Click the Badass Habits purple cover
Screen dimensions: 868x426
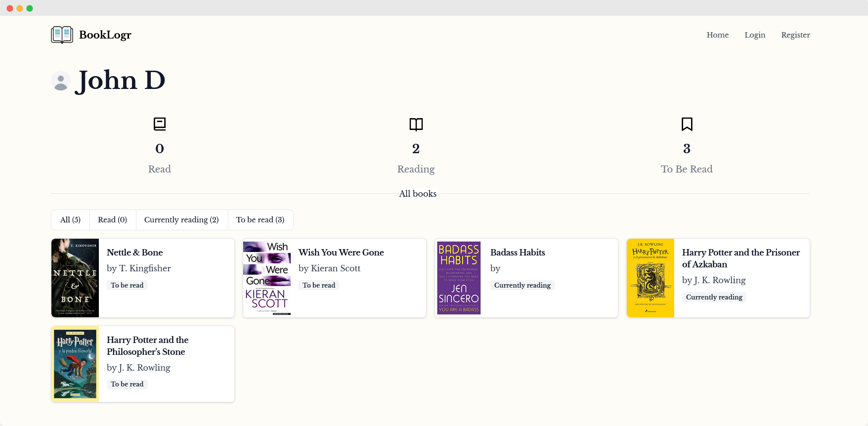point(459,278)
